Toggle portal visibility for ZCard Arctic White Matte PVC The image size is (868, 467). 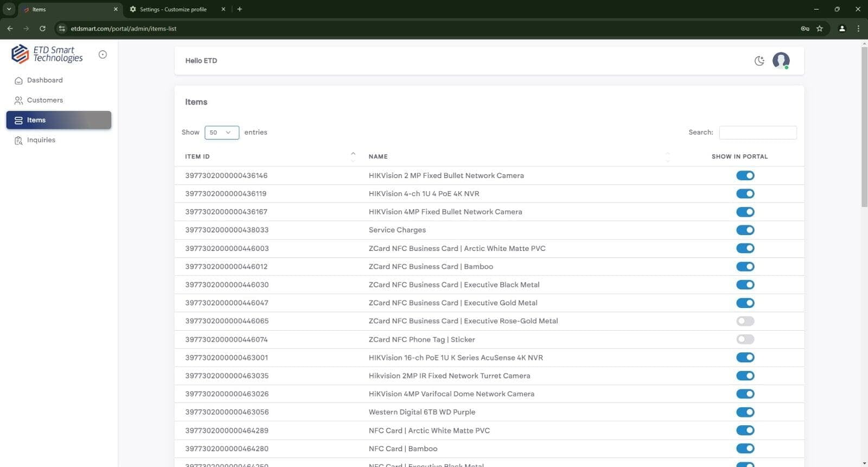coord(745,248)
